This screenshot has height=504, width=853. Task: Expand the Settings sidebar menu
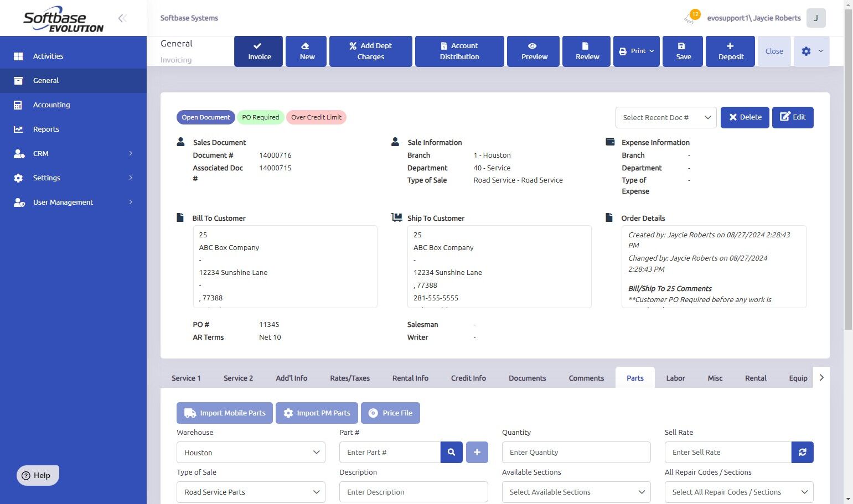(73, 178)
